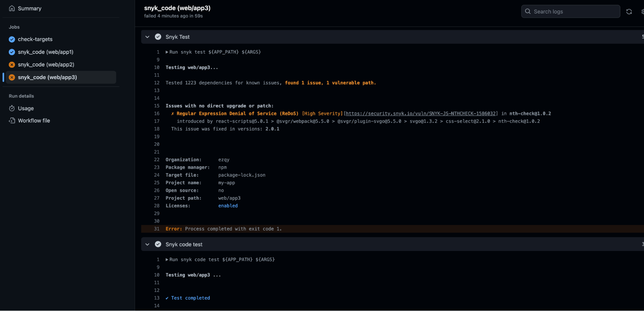The width and height of the screenshot is (644, 311).
Task: Click the 'failed 4 minutes ago in 59s' status text
Action: pyautogui.click(x=173, y=16)
